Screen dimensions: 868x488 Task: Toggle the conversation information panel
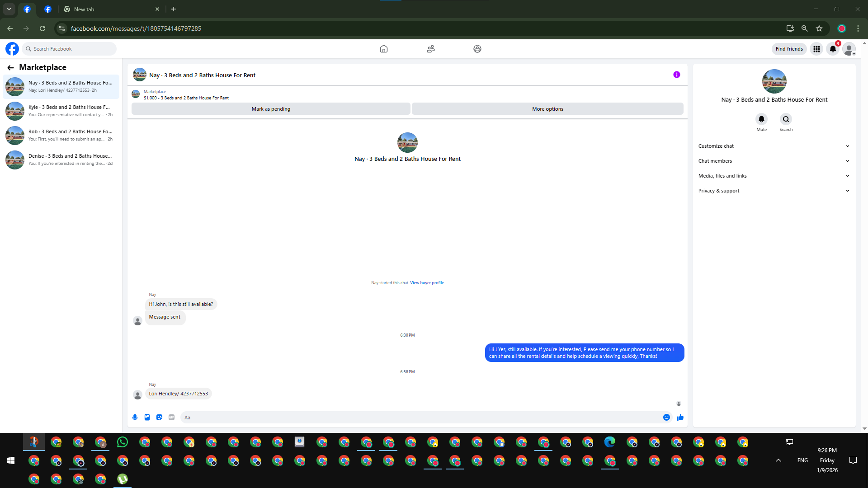click(x=676, y=75)
